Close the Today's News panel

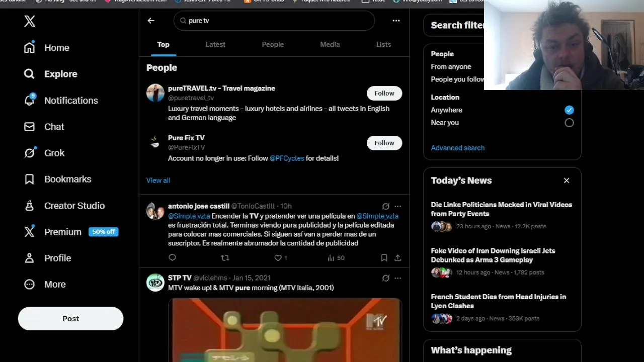pyautogui.click(x=567, y=180)
